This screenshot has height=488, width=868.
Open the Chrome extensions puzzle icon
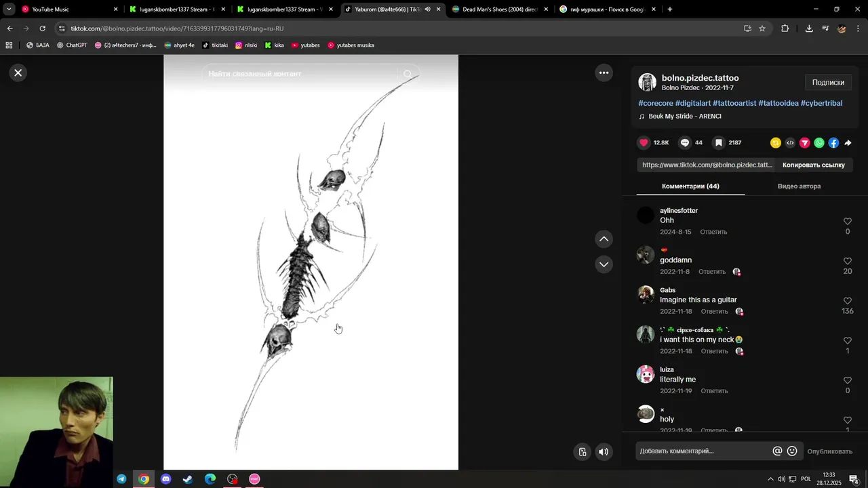click(785, 28)
